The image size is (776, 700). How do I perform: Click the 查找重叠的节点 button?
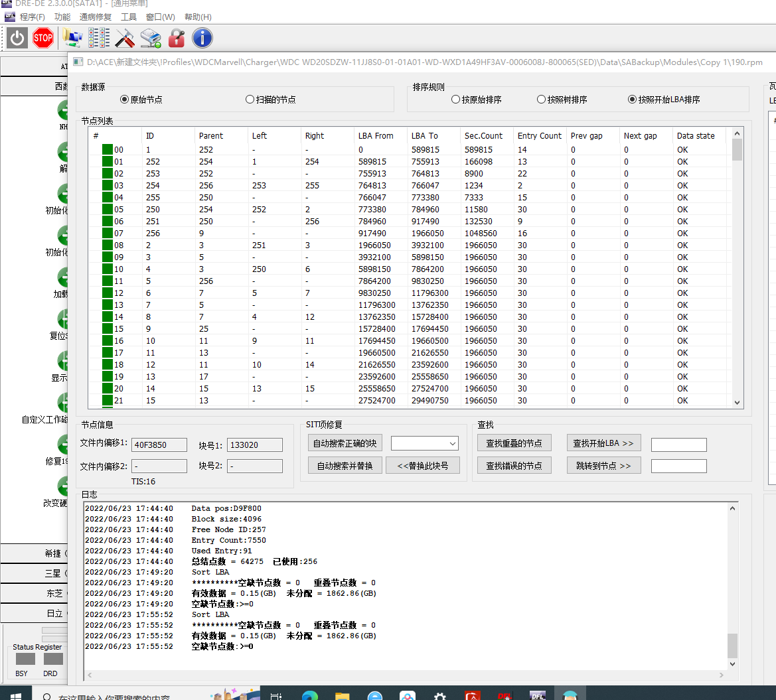tap(514, 443)
